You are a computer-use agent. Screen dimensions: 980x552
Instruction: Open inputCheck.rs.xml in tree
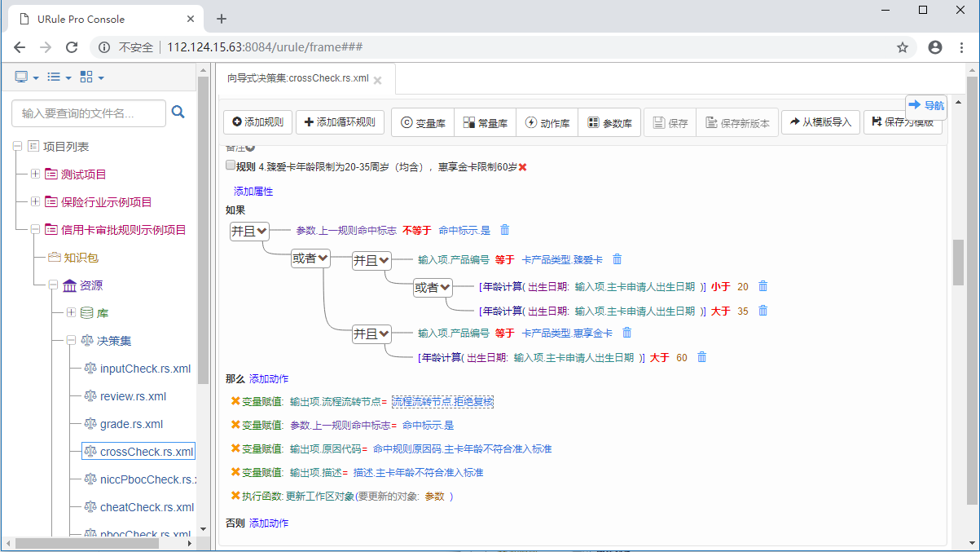145,369
